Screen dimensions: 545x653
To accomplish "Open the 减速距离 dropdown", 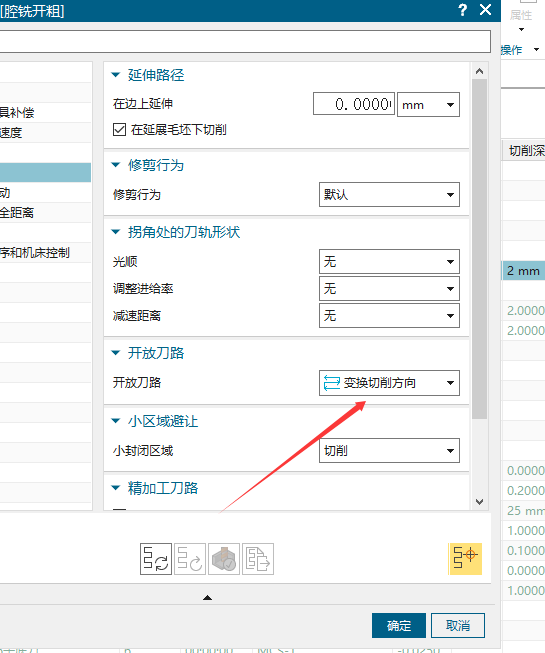I will click(x=389, y=316).
